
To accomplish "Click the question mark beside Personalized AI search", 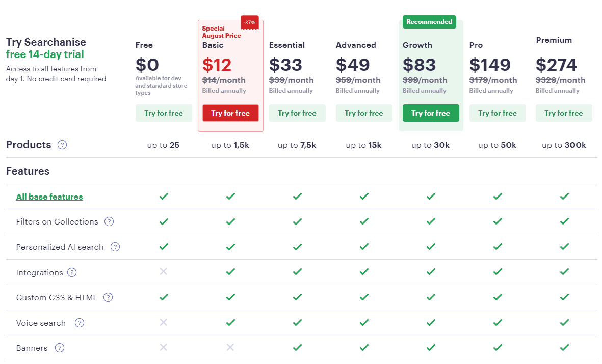I will pyautogui.click(x=115, y=247).
